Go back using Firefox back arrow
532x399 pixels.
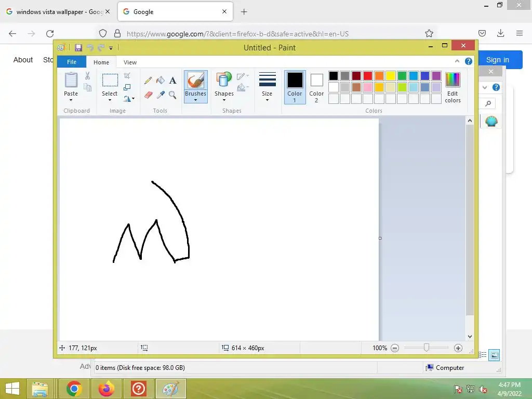coord(12,33)
